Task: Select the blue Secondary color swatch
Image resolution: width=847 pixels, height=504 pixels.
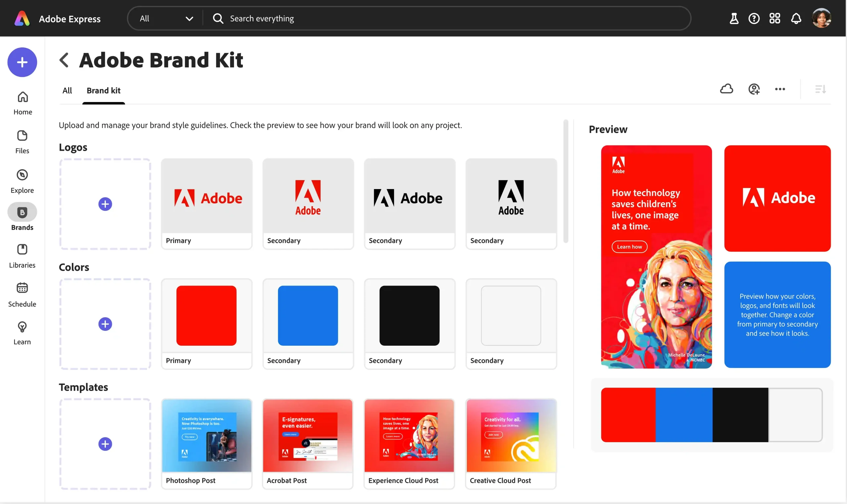Action: pyautogui.click(x=308, y=315)
